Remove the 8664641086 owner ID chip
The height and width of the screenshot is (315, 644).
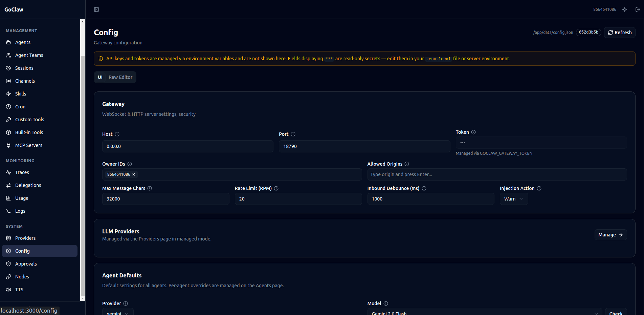click(x=133, y=174)
